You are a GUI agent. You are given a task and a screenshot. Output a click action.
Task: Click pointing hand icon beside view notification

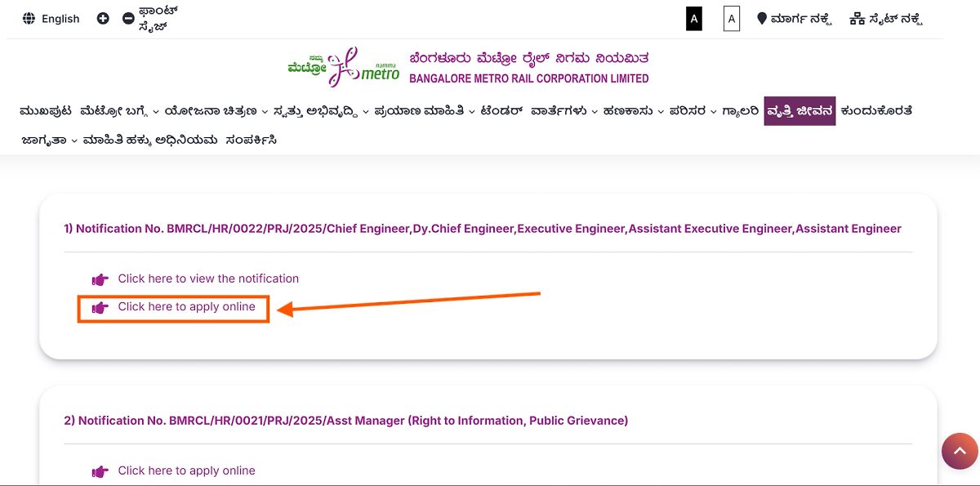point(100,279)
